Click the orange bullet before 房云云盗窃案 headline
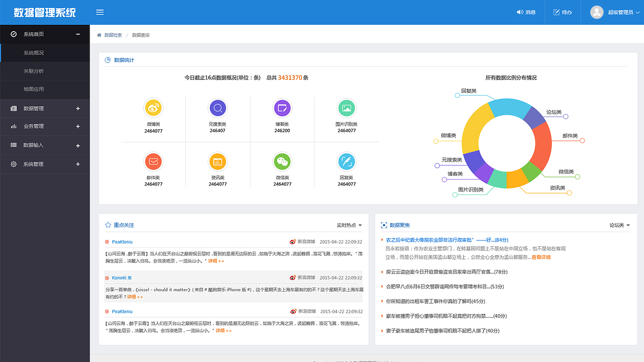 pos(382,272)
